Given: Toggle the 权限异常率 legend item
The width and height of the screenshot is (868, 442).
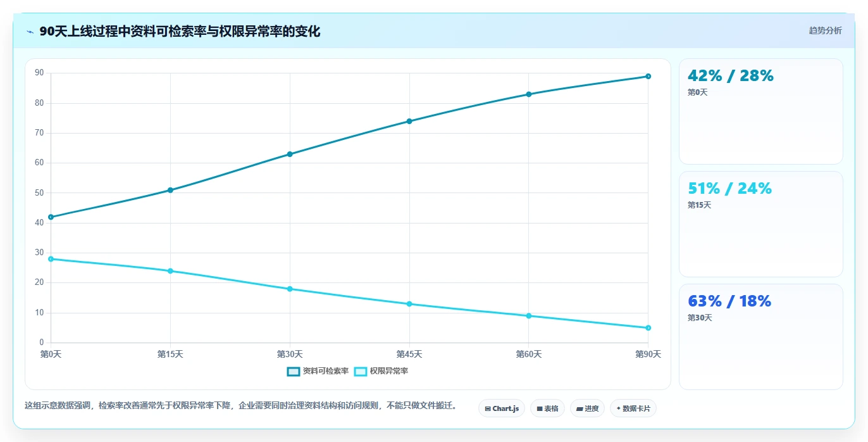Looking at the screenshot, I should pos(381,371).
